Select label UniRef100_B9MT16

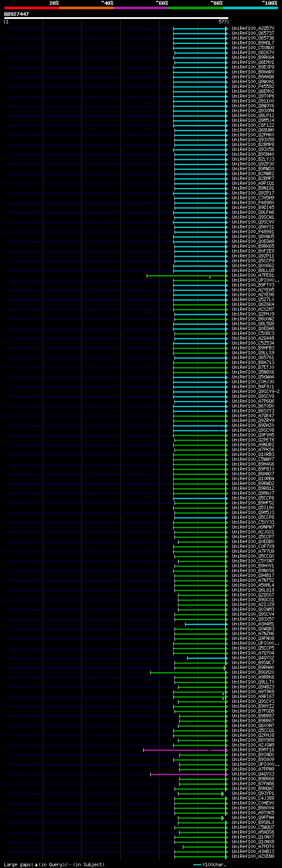click(253, 750)
